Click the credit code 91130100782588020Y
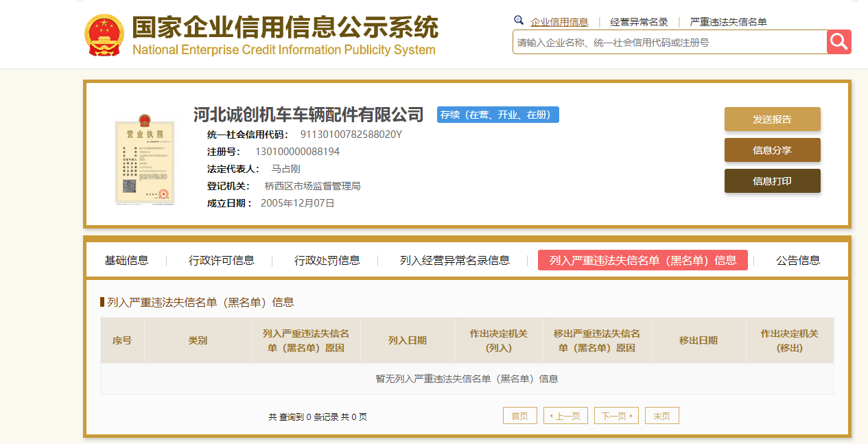This screenshot has width=868, height=444. tap(351, 135)
